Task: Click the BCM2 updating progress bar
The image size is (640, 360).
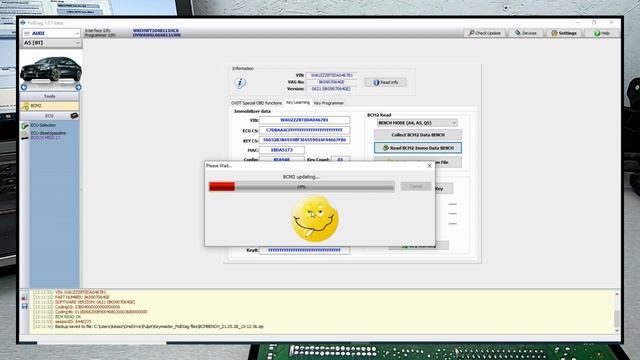Action: (x=302, y=187)
